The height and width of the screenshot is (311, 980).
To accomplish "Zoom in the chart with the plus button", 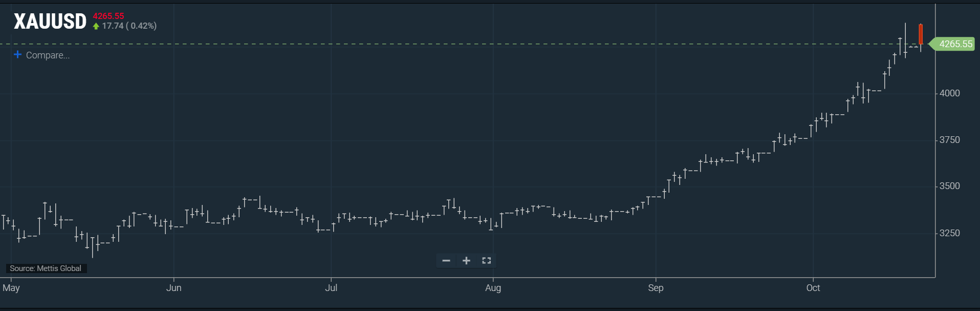I will (x=466, y=261).
